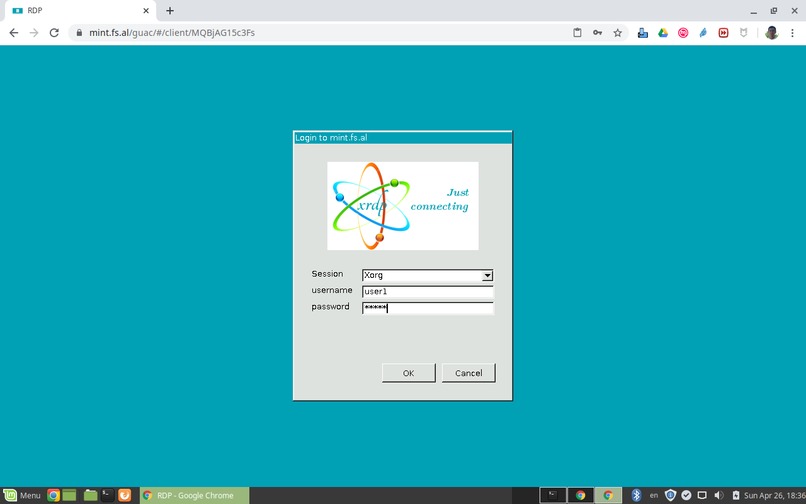Bookmark this page with the star
Screen dimensions: 806x504
[x=617, y=33]
